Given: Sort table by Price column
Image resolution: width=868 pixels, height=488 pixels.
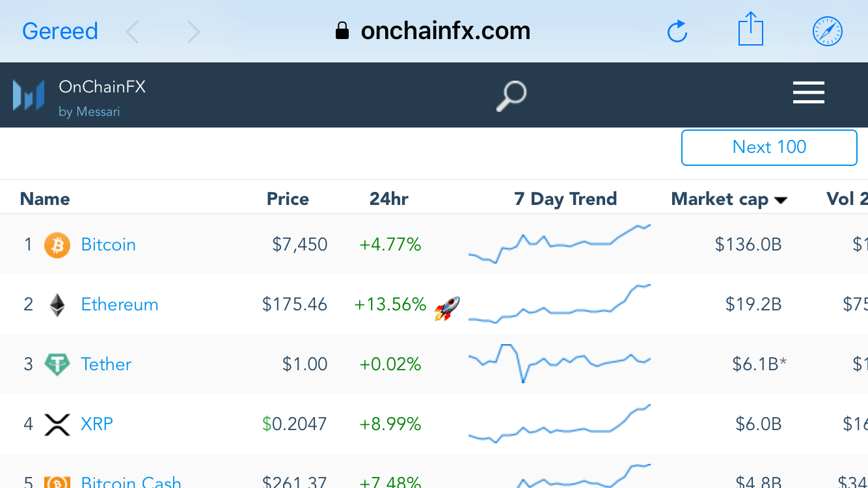Looking at the screenshot, I should click(x=288, y=199).
